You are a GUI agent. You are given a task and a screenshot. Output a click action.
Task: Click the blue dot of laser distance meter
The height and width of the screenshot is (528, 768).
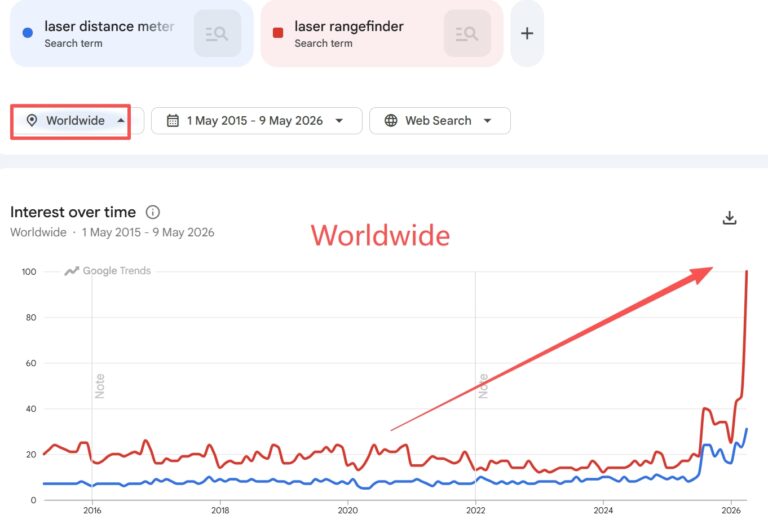28,33
